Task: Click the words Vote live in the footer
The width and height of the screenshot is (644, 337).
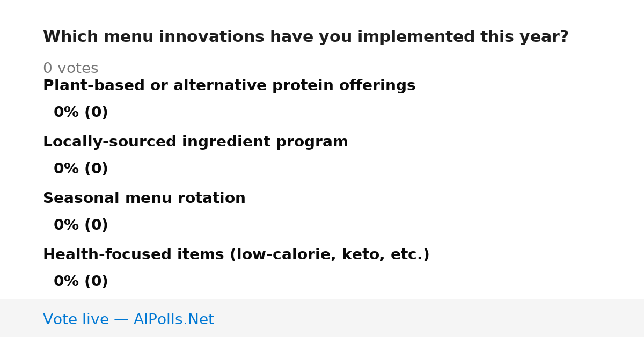Action: pyautogui.click(x=76, y=319)
